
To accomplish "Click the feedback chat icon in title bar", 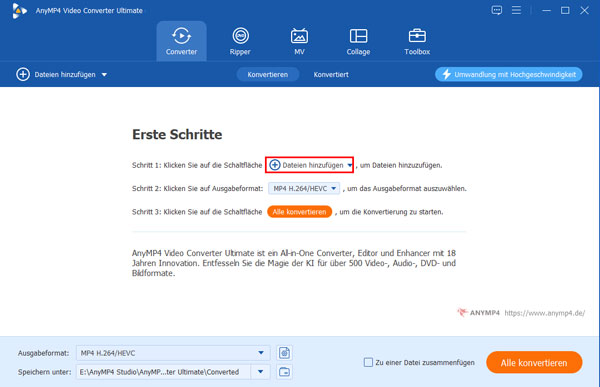I will (497, 10).
